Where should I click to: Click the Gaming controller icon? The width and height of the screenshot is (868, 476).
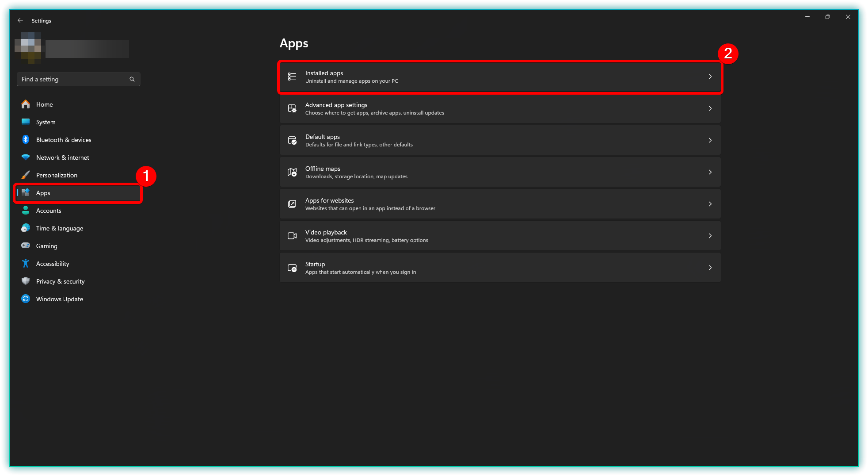point(26,246)
